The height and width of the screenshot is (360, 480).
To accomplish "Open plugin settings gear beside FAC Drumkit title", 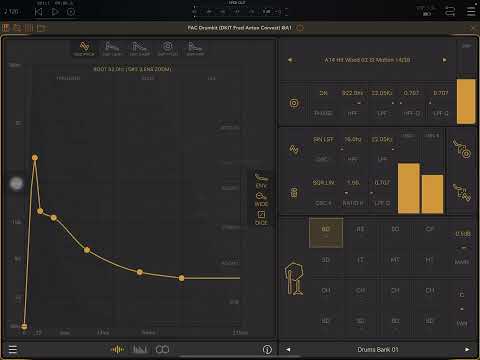I will [300, 28].
